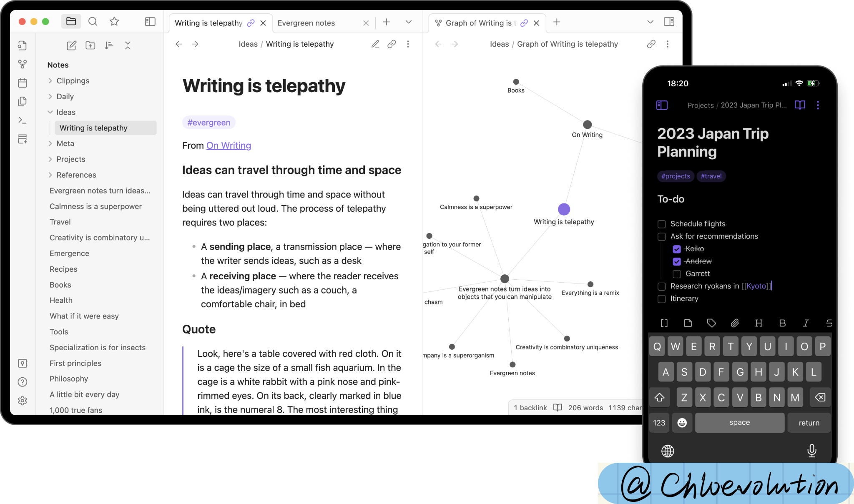Click the #evergreen tag
The width and height of the screenshot is (854, 504).
(209, 123)
